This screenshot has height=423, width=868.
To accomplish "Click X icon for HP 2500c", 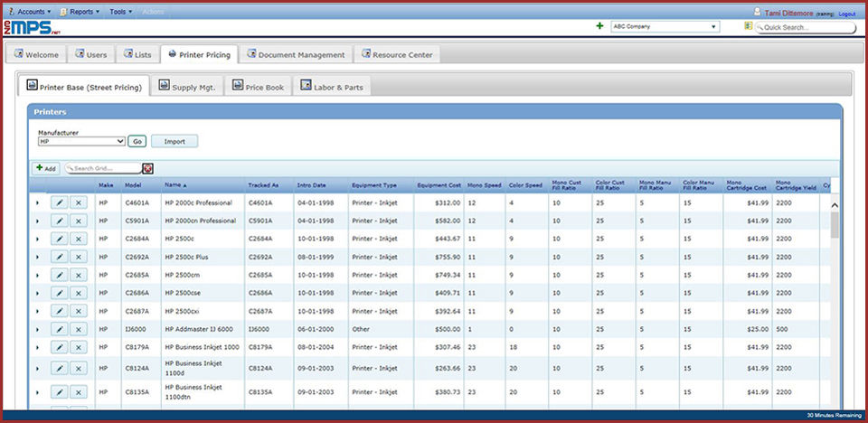I will click(78, 239).
